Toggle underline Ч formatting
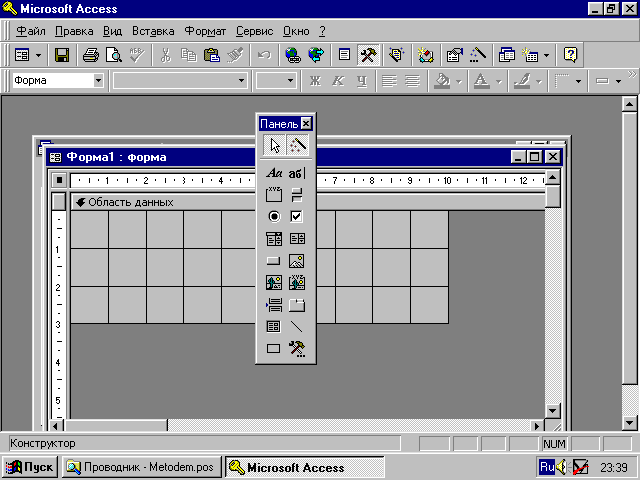 [362, 80]
